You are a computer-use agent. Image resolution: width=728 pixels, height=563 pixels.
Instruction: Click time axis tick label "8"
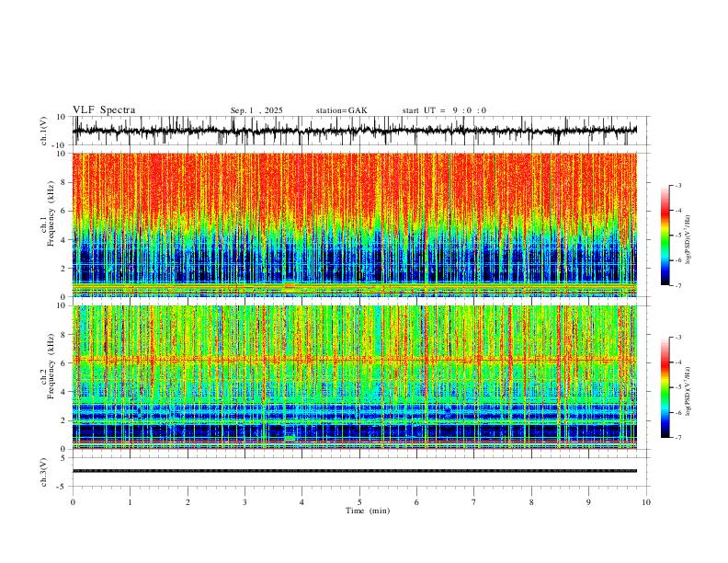tap(531, 502)
